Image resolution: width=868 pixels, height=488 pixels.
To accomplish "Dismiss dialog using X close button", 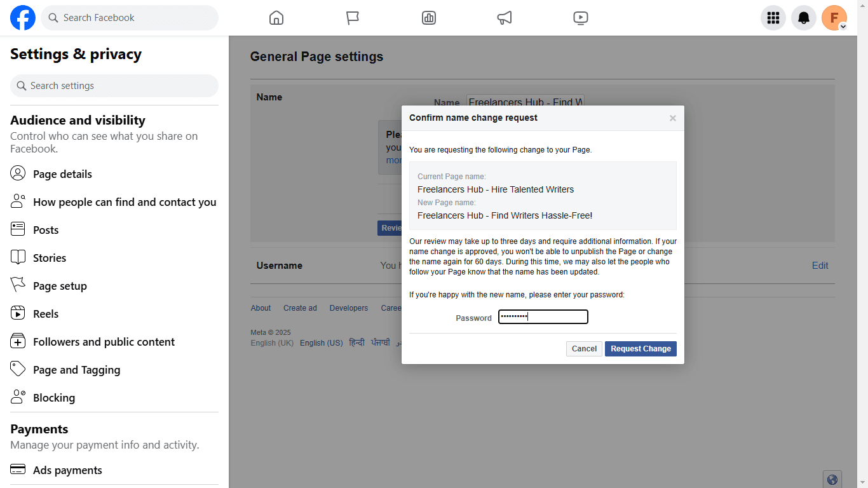I will click(x=672, y=118).
